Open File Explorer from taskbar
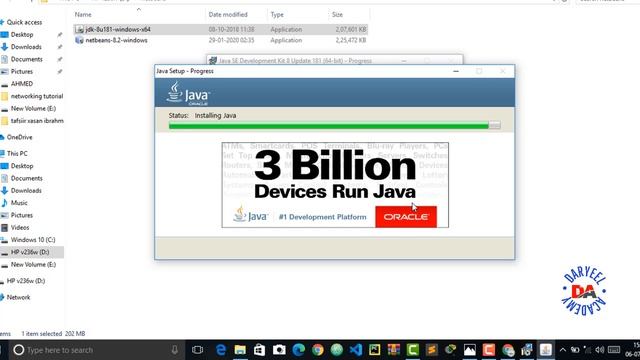 click(x=240, y=350)
